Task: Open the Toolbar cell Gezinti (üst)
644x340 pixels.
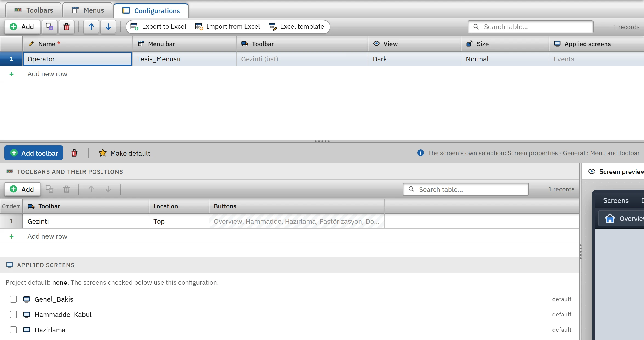Action: tap(302, 59)
